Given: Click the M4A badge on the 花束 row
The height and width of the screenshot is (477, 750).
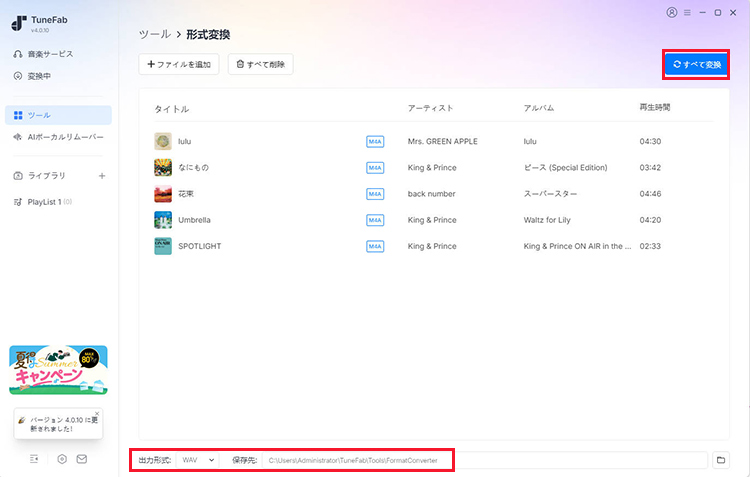Looking at the screenshot, I should point(375,194).
